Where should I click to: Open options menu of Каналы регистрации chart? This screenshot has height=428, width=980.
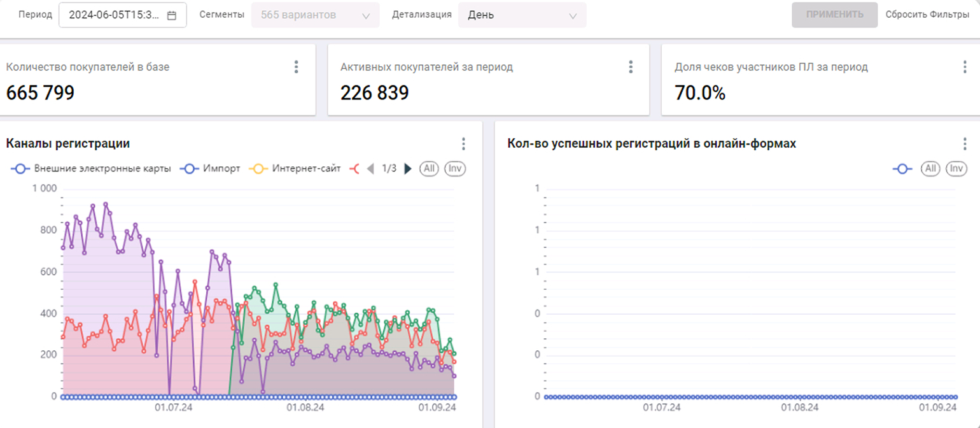click(x=463, y=144)
